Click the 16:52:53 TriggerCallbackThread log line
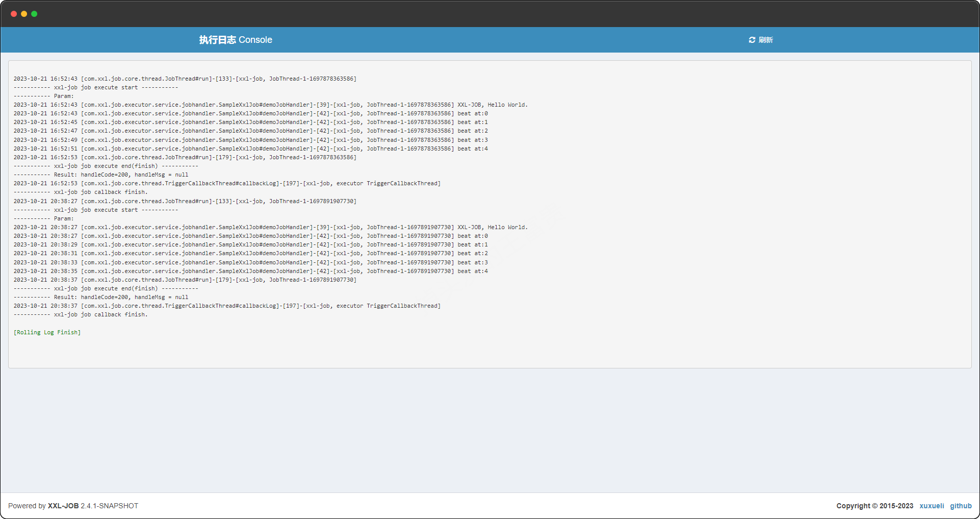Screen dimensions: 980x519 [x=227, y=183]
